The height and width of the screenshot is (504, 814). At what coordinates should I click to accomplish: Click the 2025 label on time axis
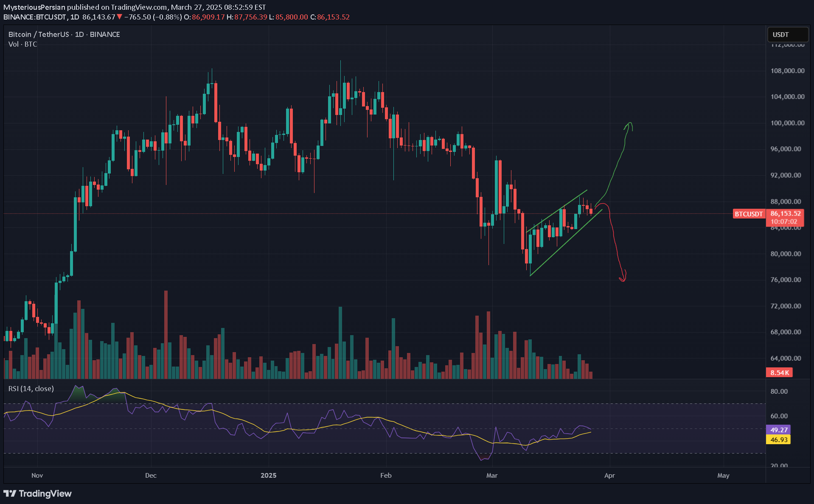268,475
